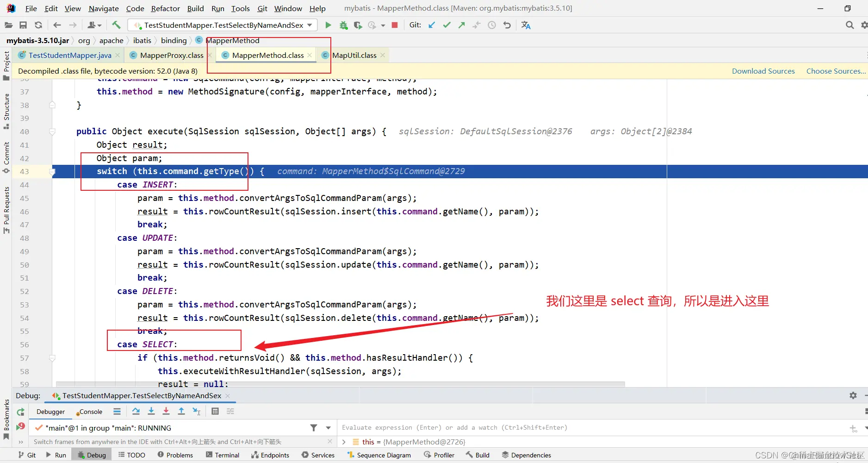The height and width of the screenshot is (463, 868).
Task: Open the thread selector dropdown arrow
Action: 329,428
